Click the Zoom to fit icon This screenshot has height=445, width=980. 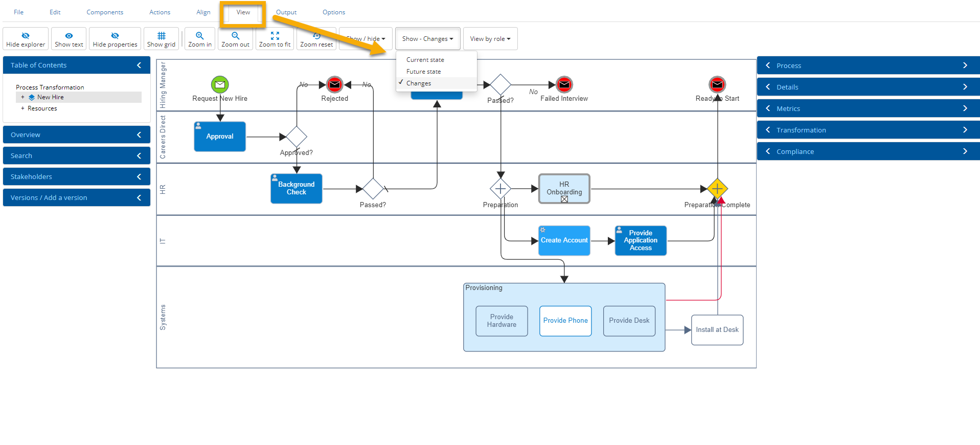click(x=275, y=36)
